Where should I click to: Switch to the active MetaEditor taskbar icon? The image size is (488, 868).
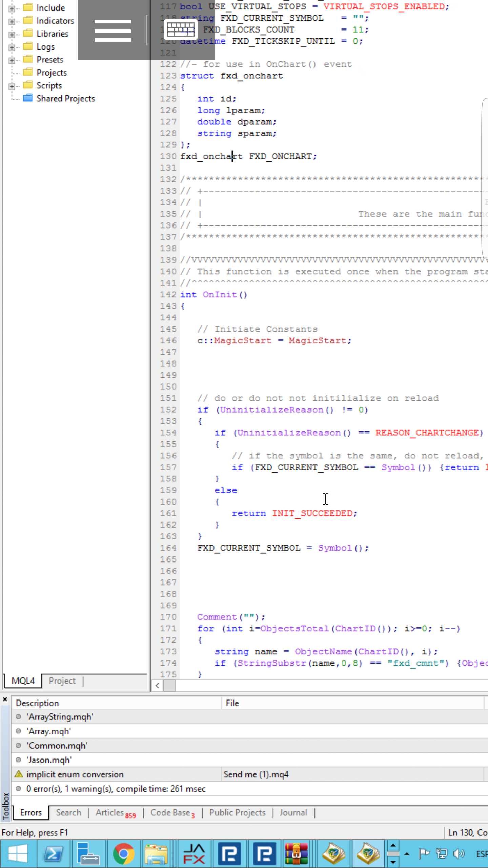click(x=368, y=853)
